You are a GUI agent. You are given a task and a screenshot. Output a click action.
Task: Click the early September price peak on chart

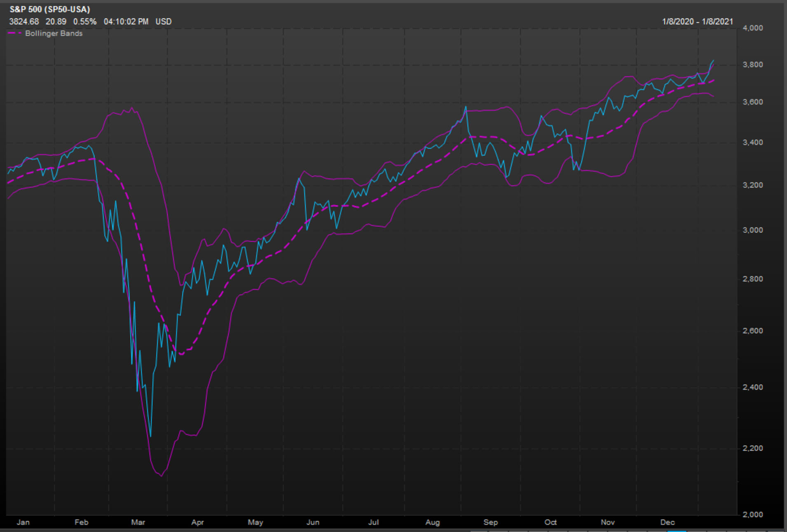pos(466,107)
